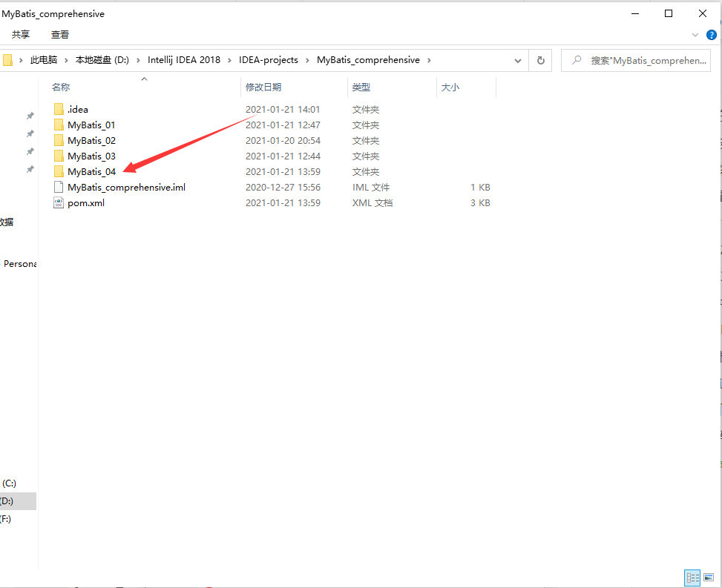
Task: Click the date 2020-12-27 15:56
Action: click(283, 188)
